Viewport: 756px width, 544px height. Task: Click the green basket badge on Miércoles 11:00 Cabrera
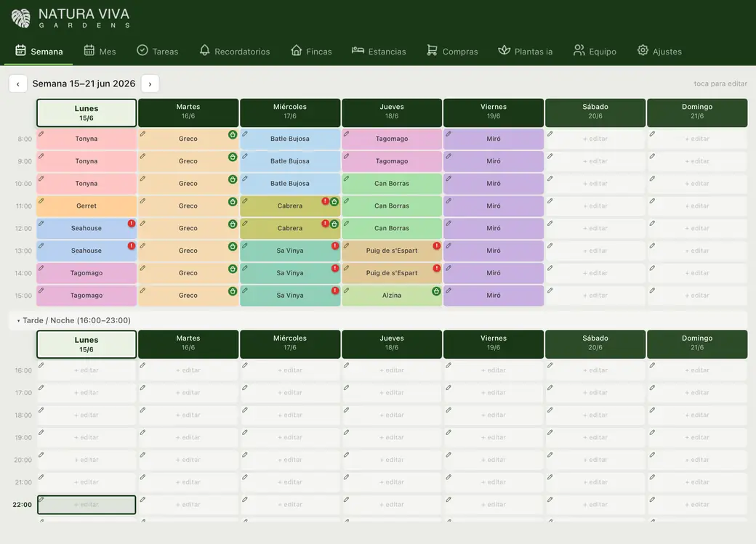pyautogui.click(x=334, y=201)
